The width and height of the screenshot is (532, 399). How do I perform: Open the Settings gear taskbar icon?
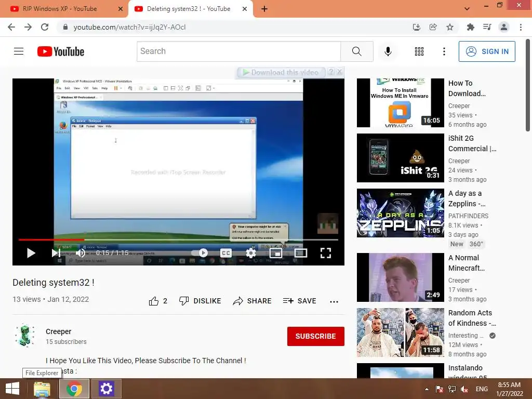pyautogui.click(x=106, y=389)
